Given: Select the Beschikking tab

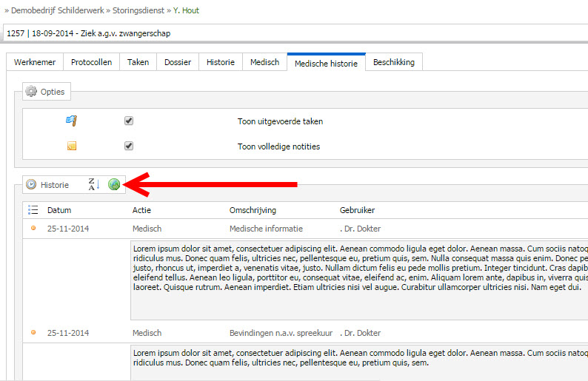Looking at the screenshot, I should (x=394, y=62).
